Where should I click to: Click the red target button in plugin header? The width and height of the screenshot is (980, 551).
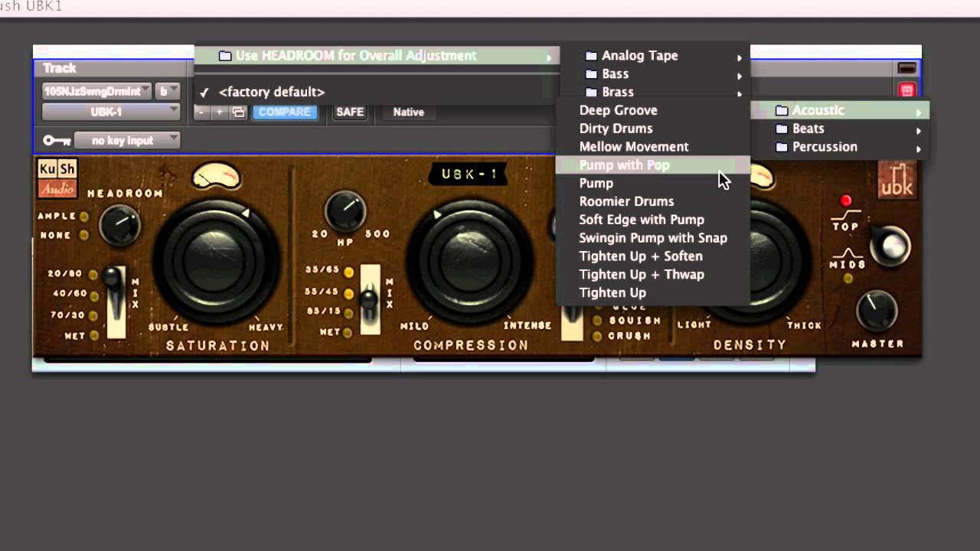tap(906, 90)
